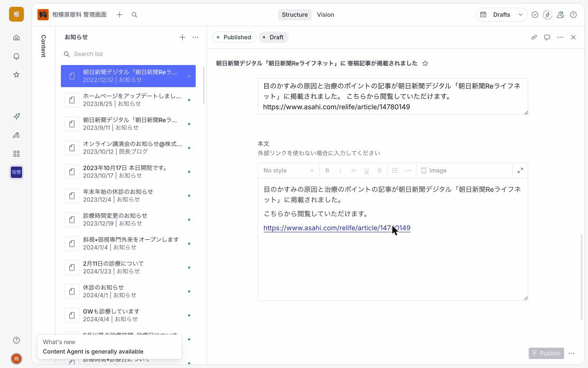Close the document pane
The height and width of the screenshot is (368, 588).
[x=573, y=37]
